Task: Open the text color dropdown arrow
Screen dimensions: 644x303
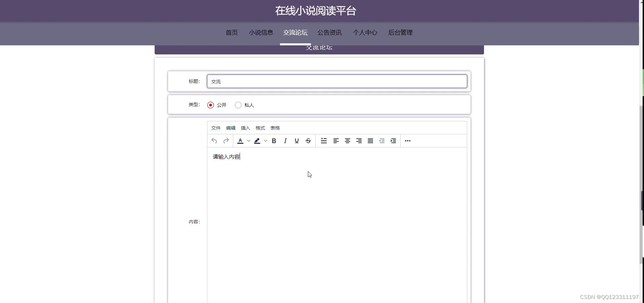Action: [249, 141]
